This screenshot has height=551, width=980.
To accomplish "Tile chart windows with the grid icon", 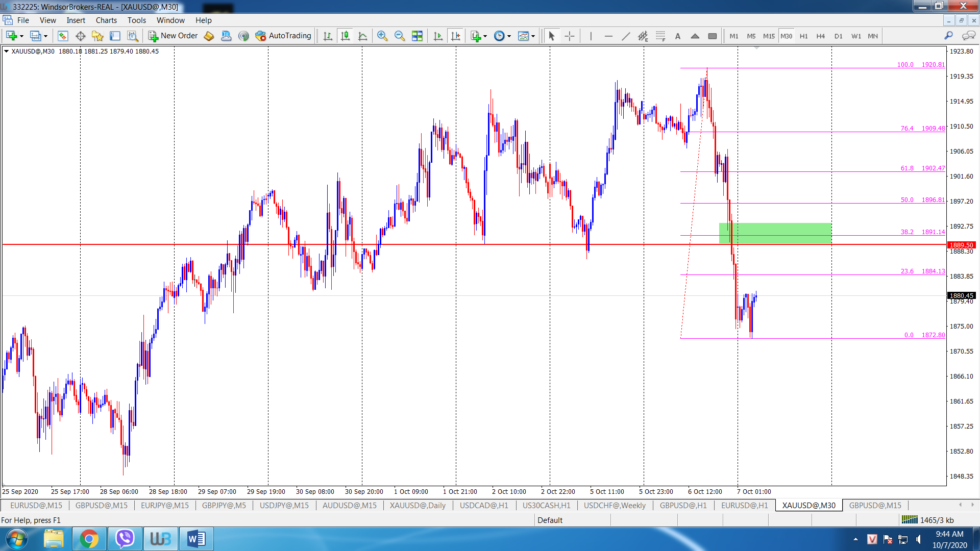I will tap(417, 36).
